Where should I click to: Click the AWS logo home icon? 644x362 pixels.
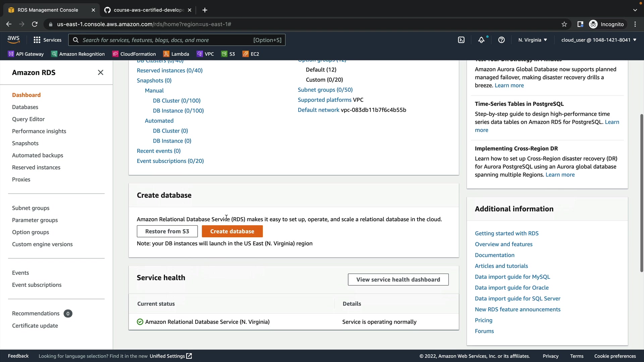pos(13,40)
